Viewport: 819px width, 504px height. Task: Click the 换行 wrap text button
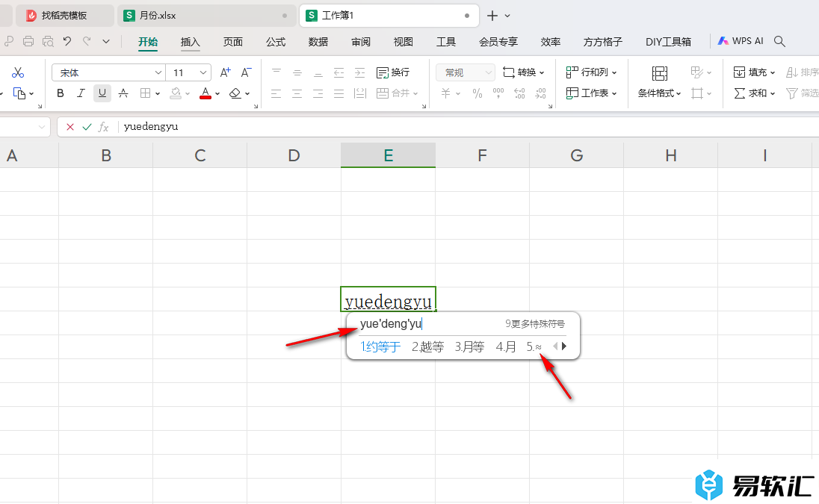393,72
